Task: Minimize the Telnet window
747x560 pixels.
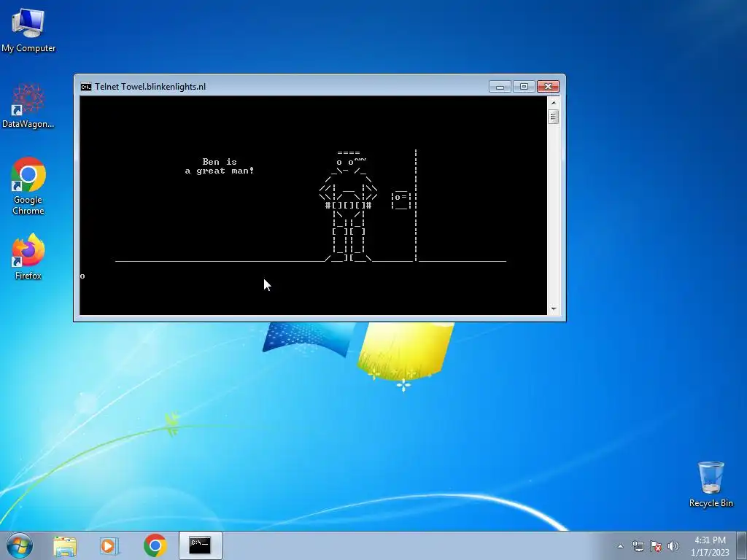Action: (x=500, y=87)
